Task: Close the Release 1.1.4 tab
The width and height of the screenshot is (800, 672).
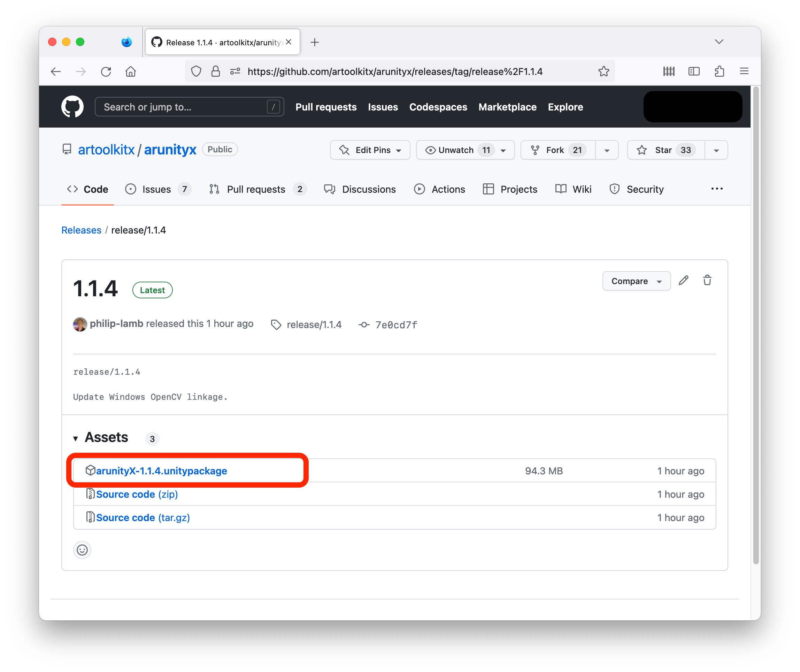Action: tap(289, 42)
